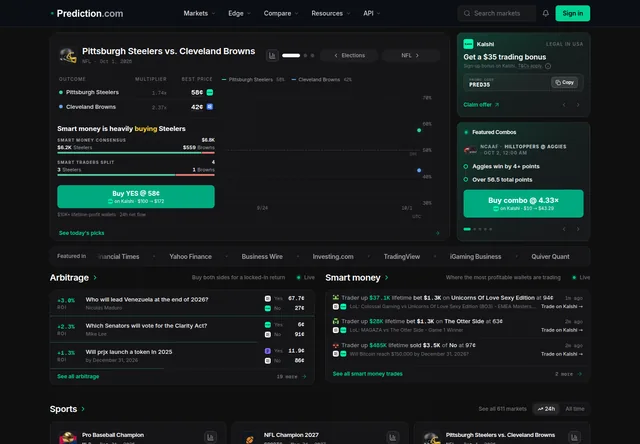Go to next NFL market

point(411,56)
